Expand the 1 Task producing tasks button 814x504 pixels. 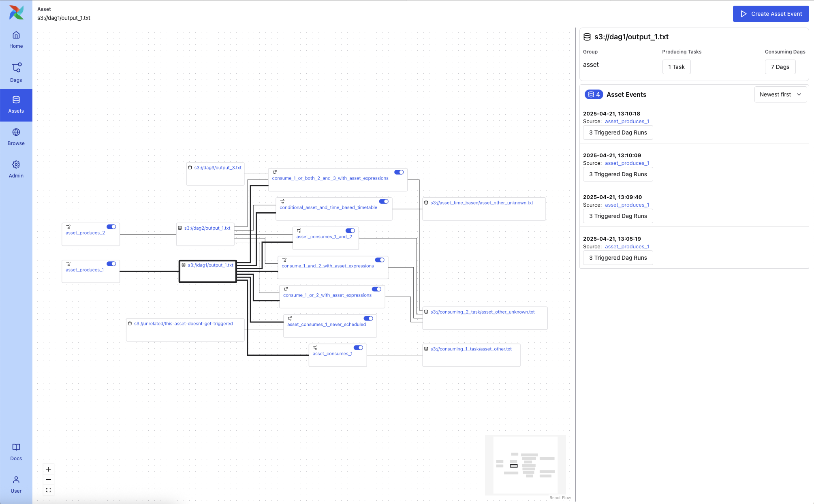[x=676, y=67]
